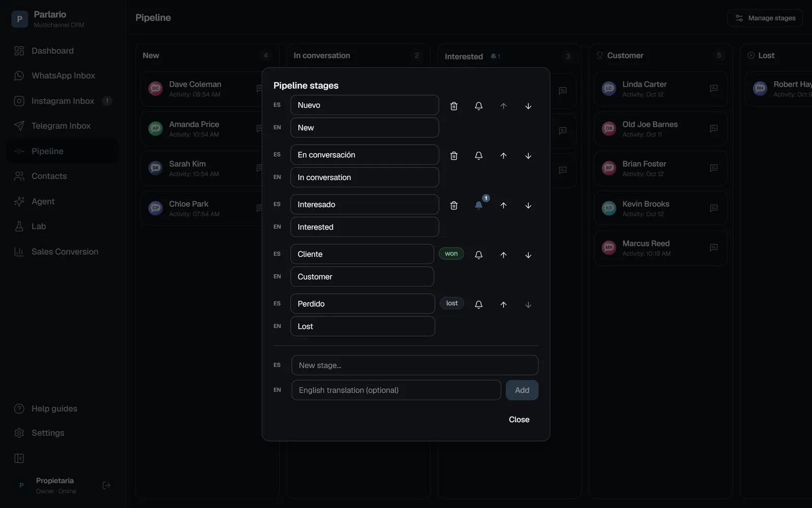
Task: Move the Cliente stage up
Action: (503, 255)
